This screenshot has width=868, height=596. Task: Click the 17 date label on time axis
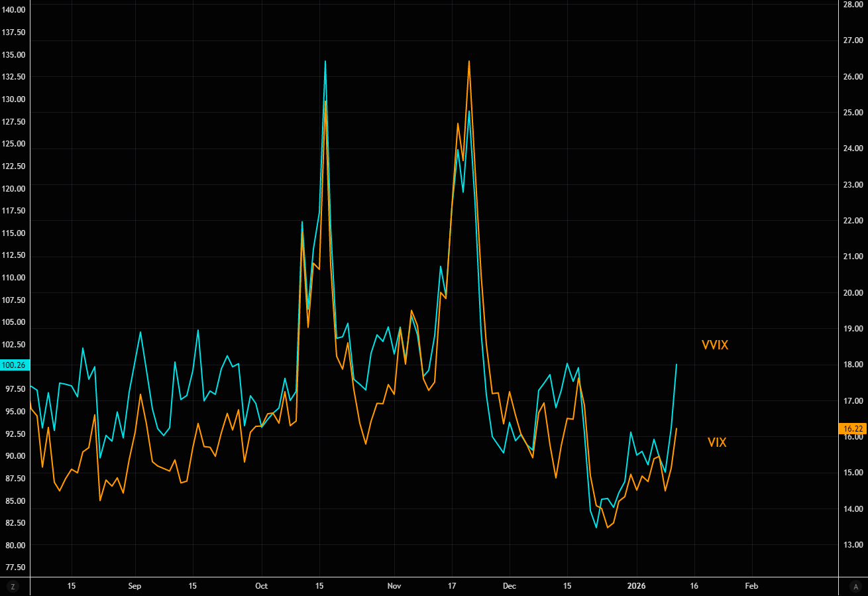click(451, 586)
